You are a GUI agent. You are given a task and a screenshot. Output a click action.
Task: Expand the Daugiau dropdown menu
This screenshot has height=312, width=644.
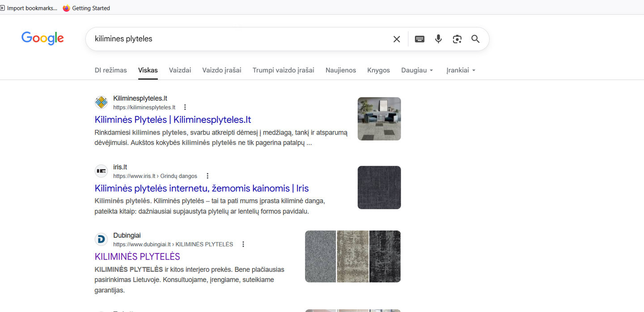417,70
